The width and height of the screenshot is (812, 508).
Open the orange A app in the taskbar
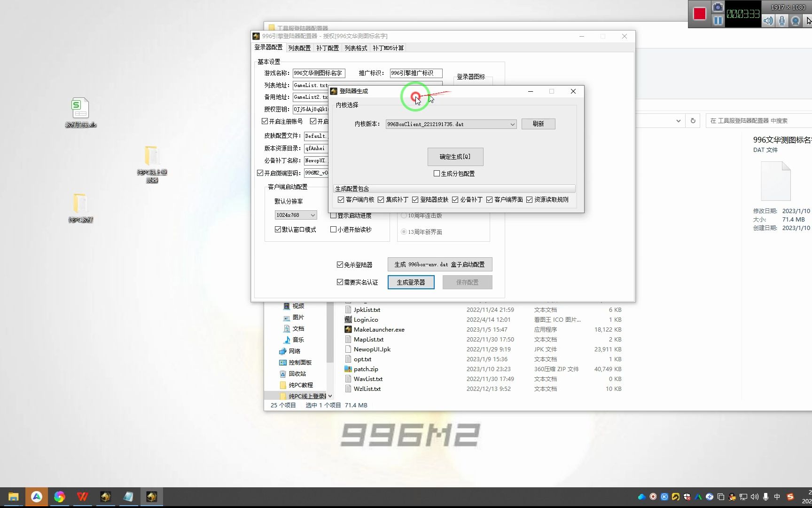[37, 497]
